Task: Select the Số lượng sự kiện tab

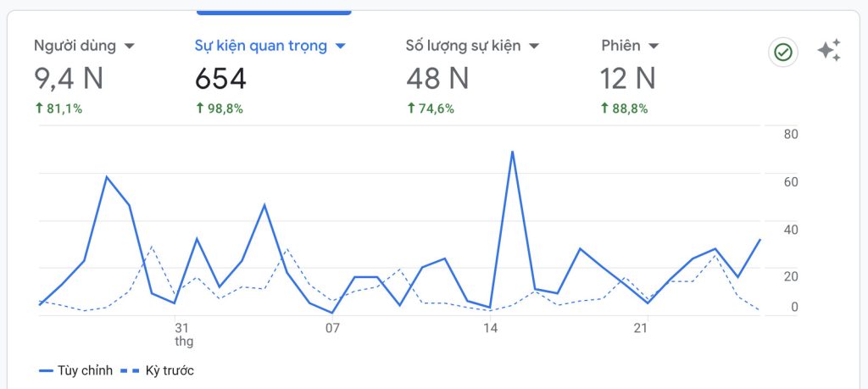Action: (463, 46)
